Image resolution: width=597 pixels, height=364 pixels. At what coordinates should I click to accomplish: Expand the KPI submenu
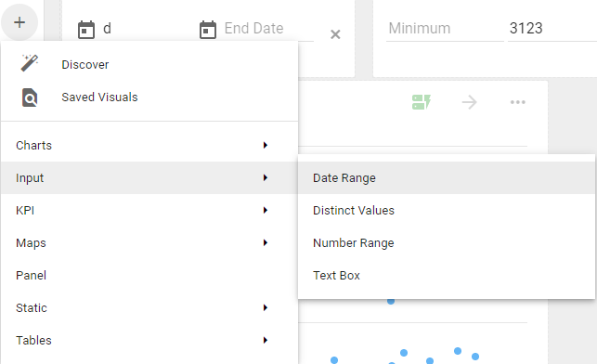tap(149, 210)
